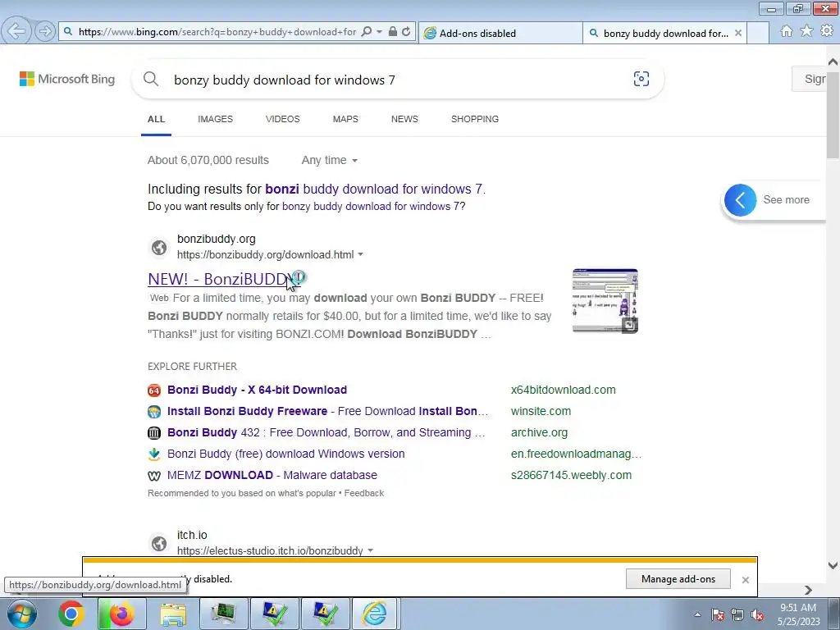This screenshot has height=630, width=840.
Task: Click the network tray icon
Action: 737,614
